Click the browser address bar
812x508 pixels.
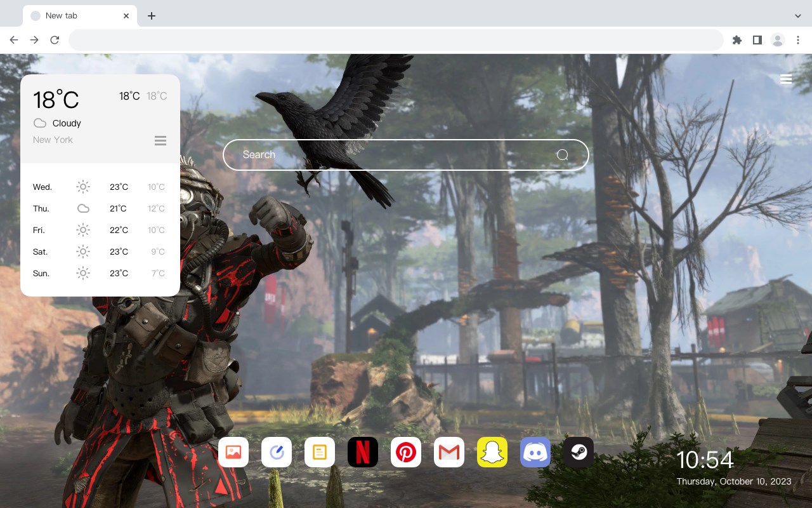(x=396, y=40)
